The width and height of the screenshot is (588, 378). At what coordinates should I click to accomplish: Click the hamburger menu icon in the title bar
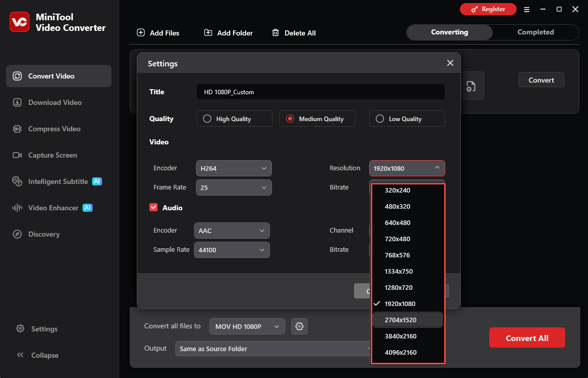coord(527,10)
